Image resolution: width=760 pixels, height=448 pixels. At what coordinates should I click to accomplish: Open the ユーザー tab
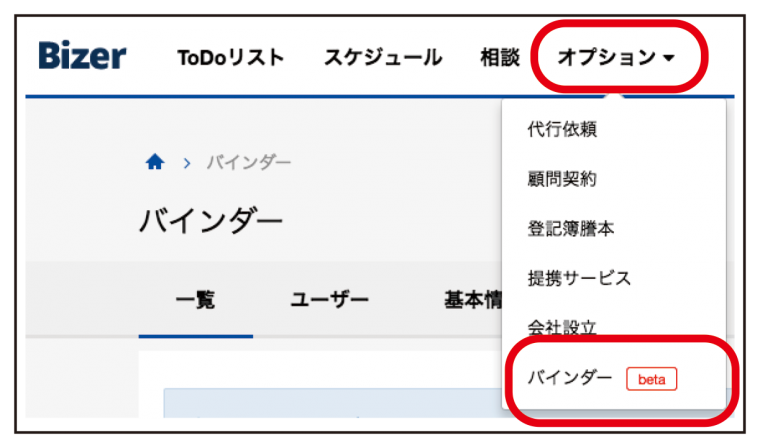[330, 300]
